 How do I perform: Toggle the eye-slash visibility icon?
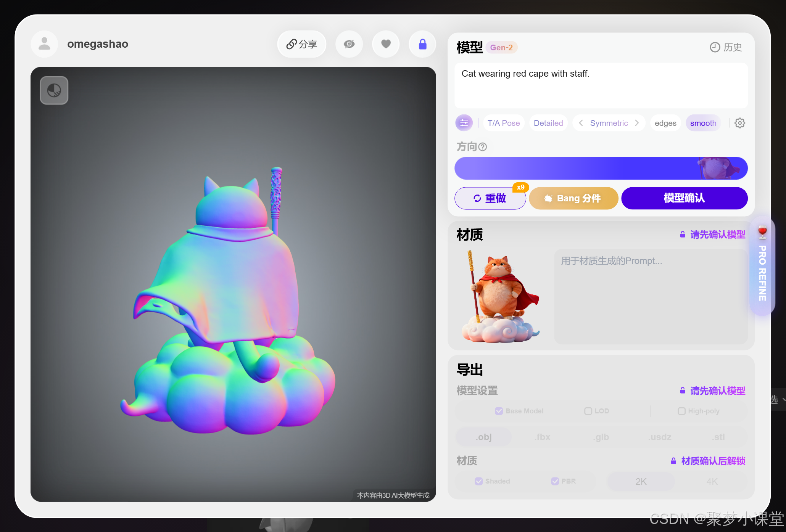coord(349,44)
